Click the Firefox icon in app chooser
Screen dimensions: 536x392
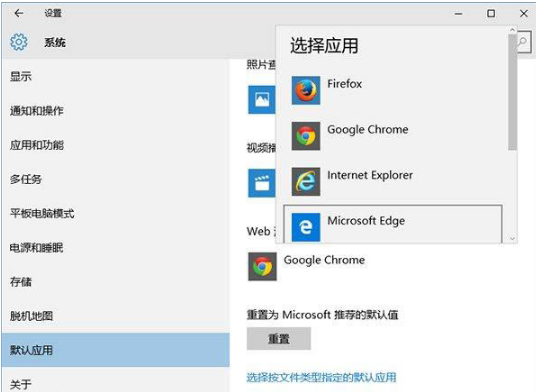pos(306,90)
